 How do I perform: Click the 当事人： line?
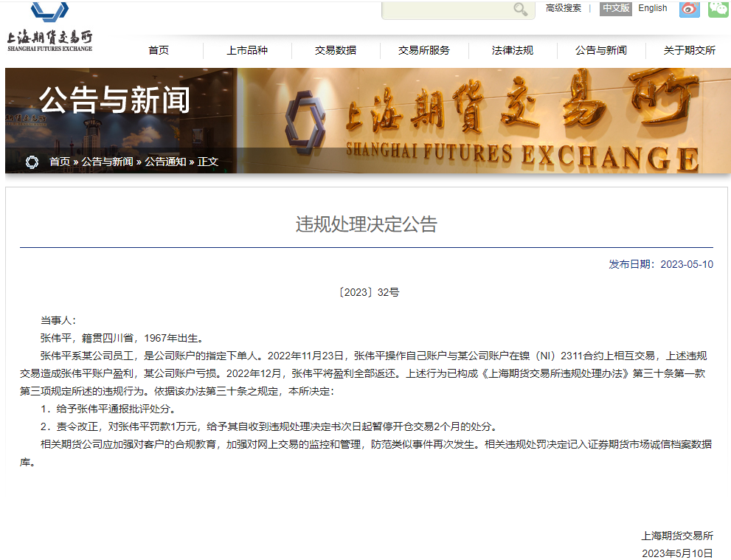(58, 320)
